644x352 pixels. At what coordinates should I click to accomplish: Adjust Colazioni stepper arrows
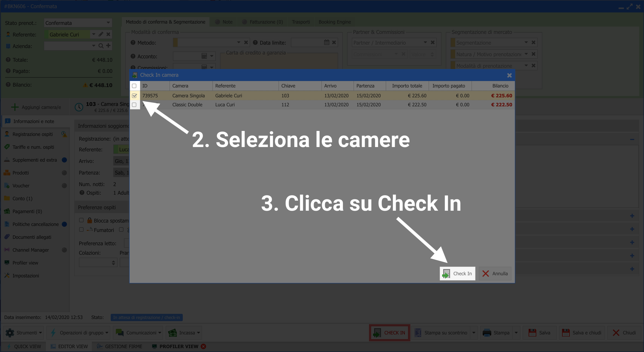click(x=113, y=263)
